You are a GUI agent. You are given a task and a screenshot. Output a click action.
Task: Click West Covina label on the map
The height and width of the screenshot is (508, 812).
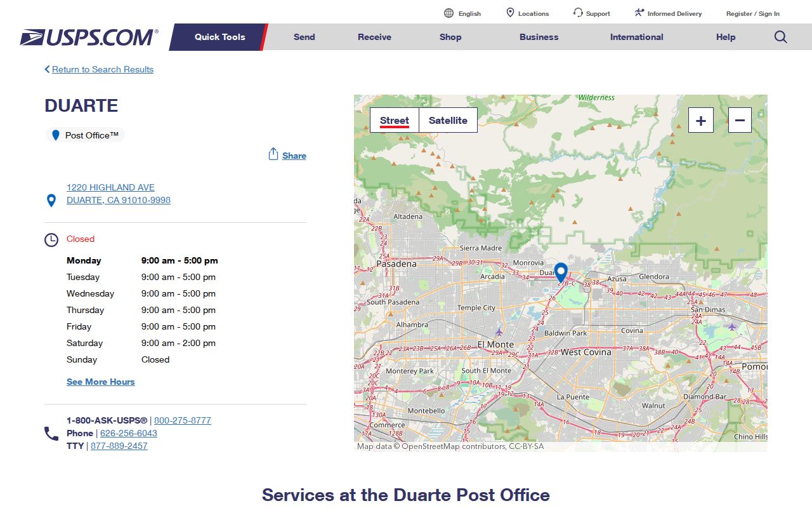click(x=586, y=352)
